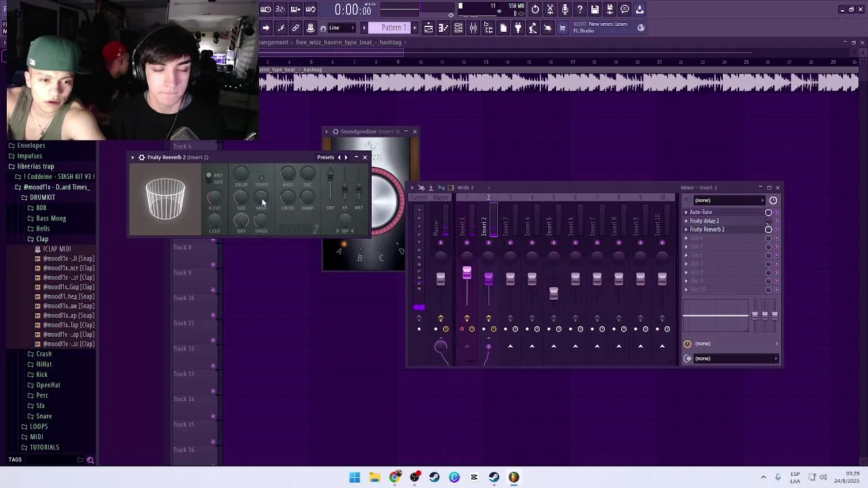Open Fruity Reeverb 2 gear settings icon
868x488 pixels.
pos(141,157)
